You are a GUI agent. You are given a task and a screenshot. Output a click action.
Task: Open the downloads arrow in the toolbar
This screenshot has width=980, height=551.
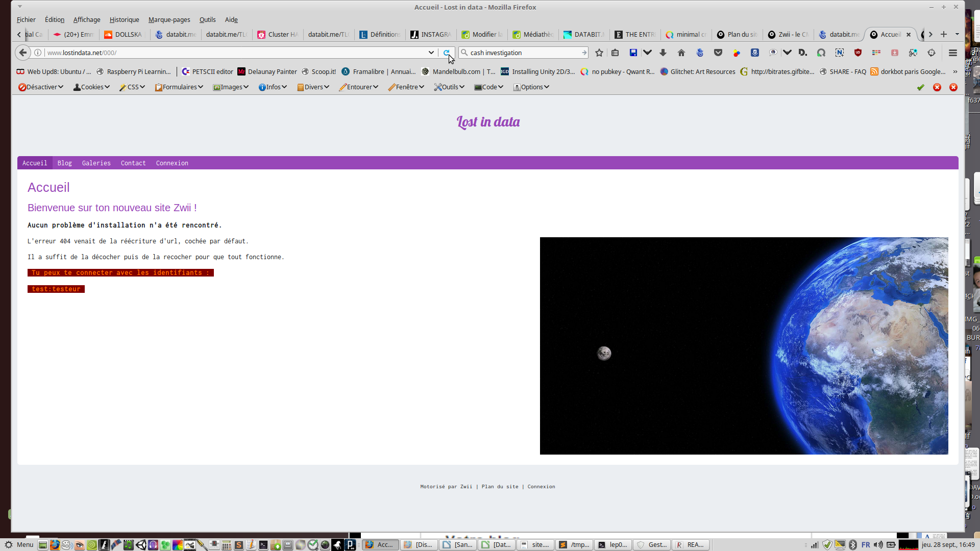click(663, 53)
